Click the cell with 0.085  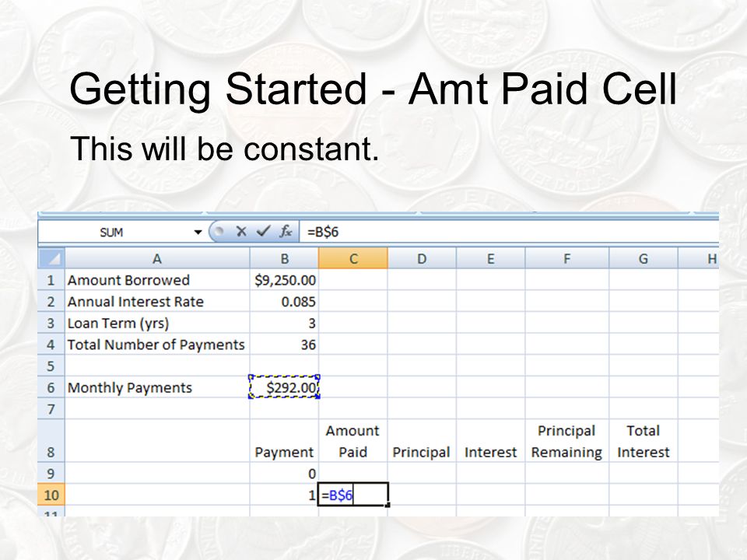285,302
